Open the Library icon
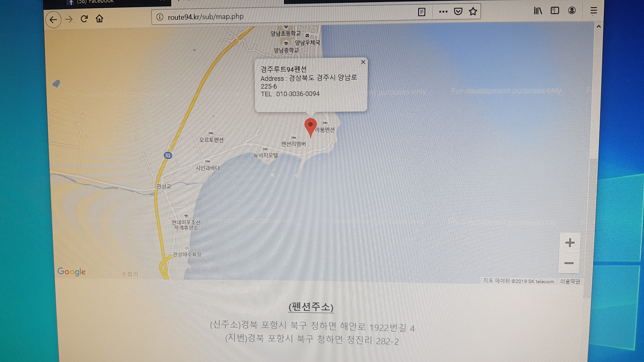644x362 pixels. [538, 11]
